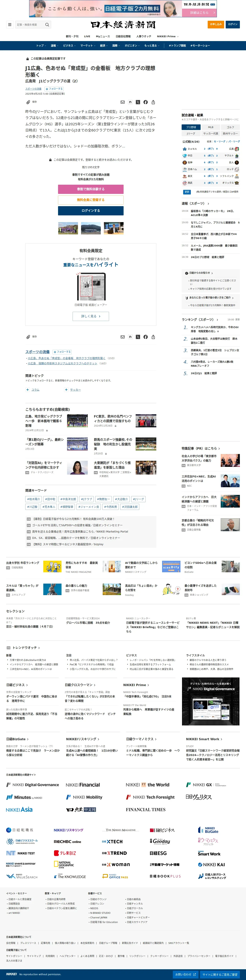Click the 日本経済新聞 masthead logo

pos(123,25)
